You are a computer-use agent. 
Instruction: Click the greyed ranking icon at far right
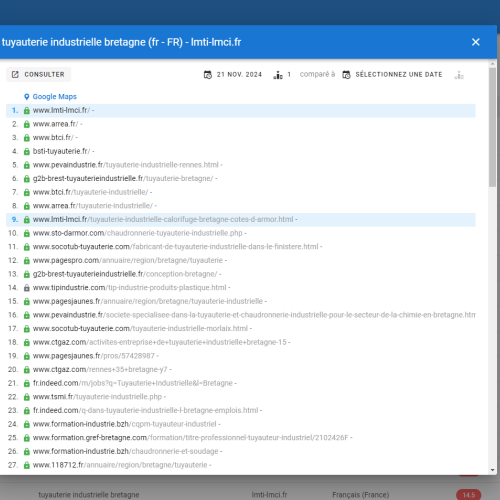459,75
